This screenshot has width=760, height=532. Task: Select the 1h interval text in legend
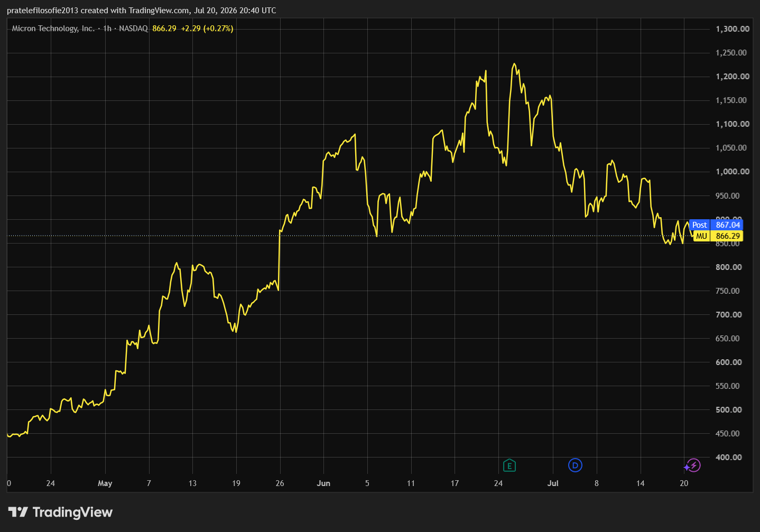[107, 29]
